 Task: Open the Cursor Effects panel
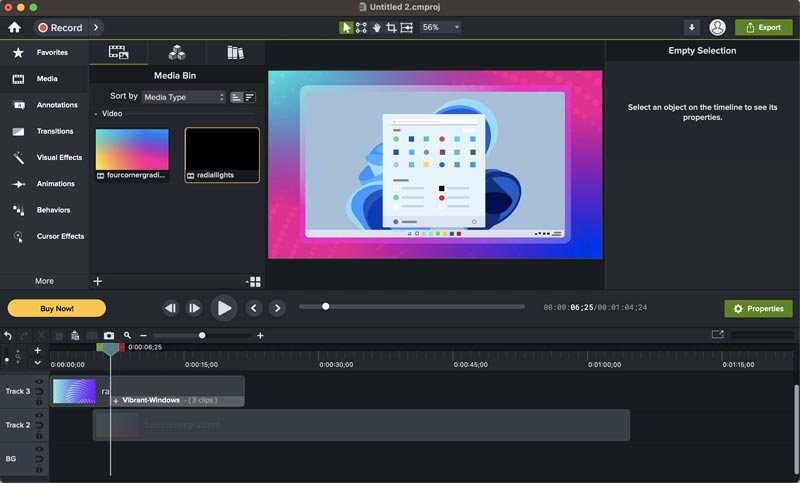(x=44, y=237)
